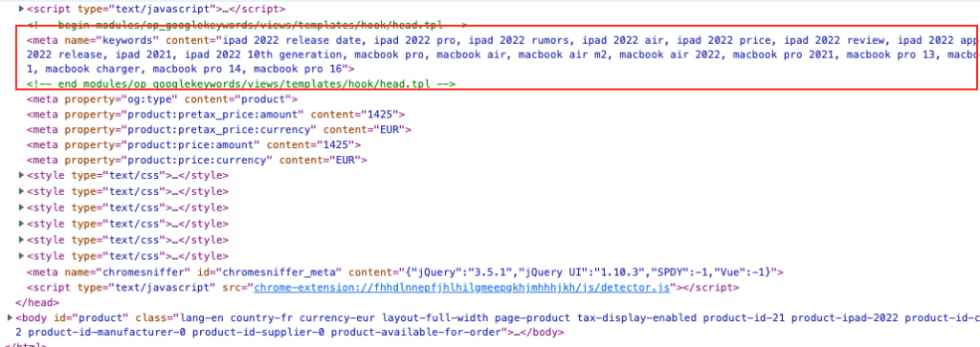Select the product:pretax_price:amount meta row
This screenshot has height=347, width=980.
coord(216,114)
